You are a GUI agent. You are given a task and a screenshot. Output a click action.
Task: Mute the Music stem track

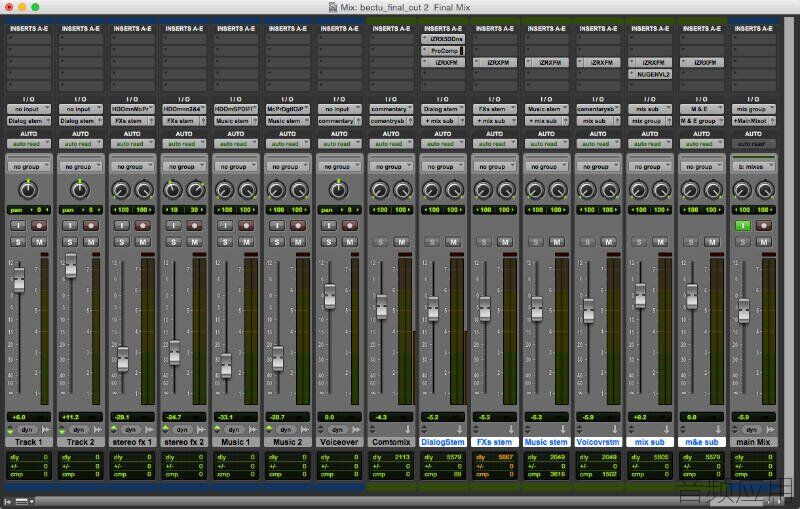point(557,242)
